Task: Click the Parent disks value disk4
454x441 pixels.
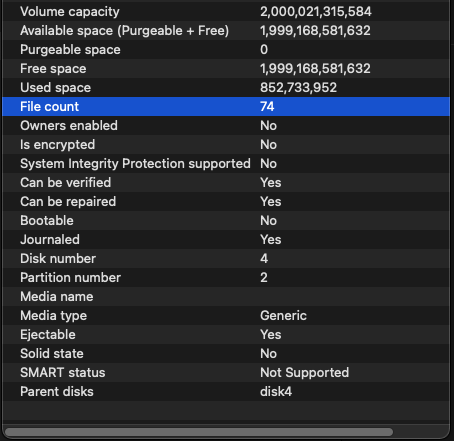Action: 276,392
